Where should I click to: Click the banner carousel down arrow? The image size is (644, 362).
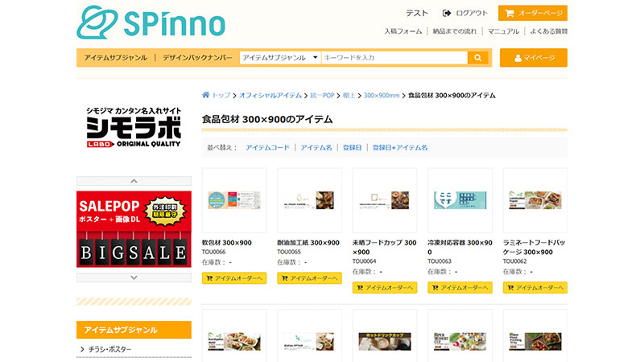tap(134, 278)
